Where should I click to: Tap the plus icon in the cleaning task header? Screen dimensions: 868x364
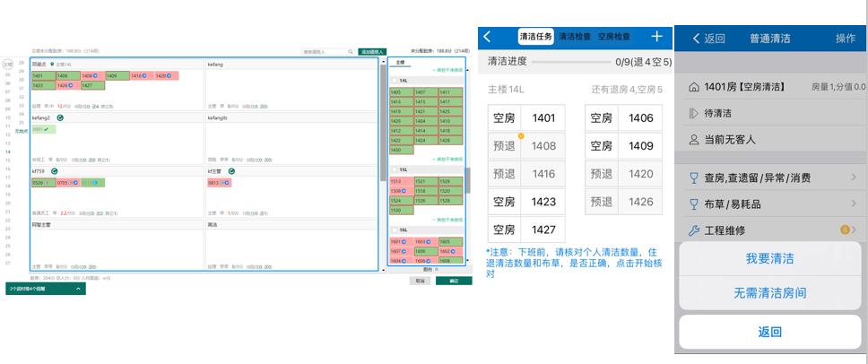(x=657, y=37)
